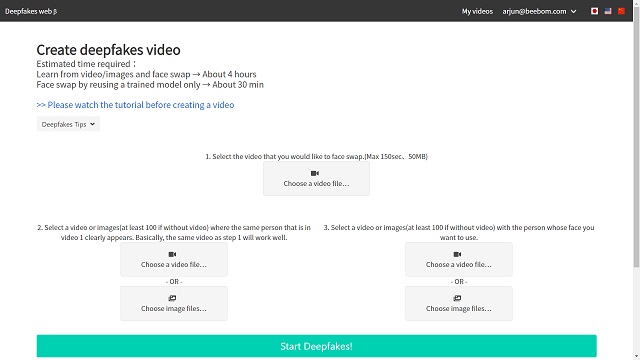Click the Japanese flag language icon

tap(594, 11)
